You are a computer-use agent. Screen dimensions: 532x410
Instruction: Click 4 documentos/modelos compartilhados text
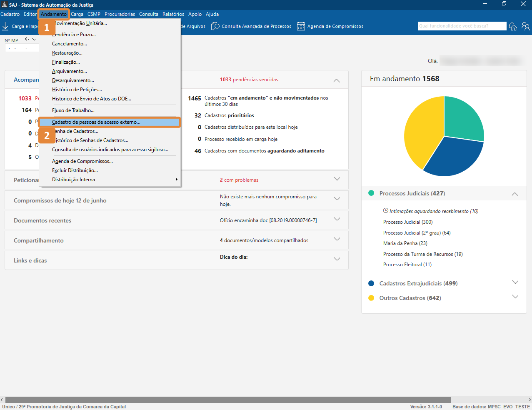(264, 240)
